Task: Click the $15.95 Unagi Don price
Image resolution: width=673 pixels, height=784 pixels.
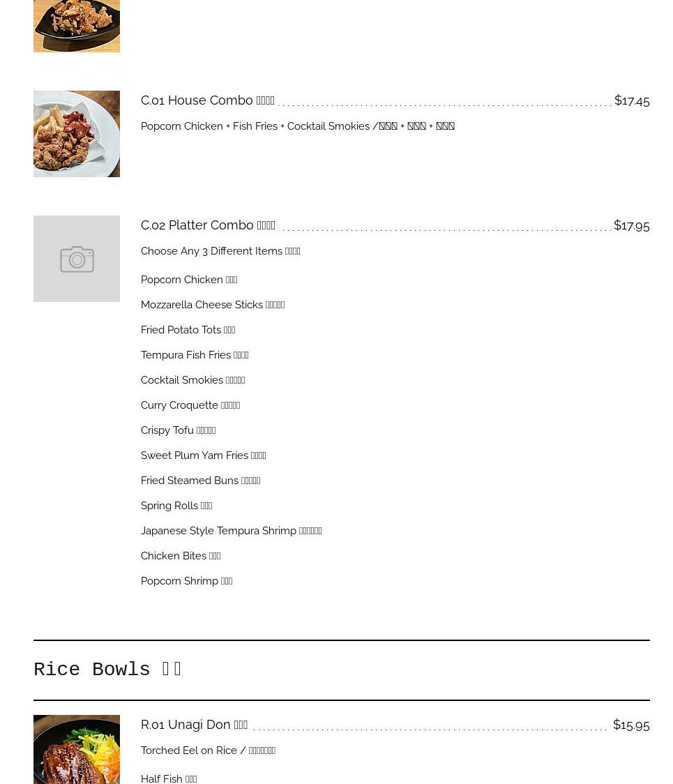Action: pyautogui.click(x=630, y=725)
